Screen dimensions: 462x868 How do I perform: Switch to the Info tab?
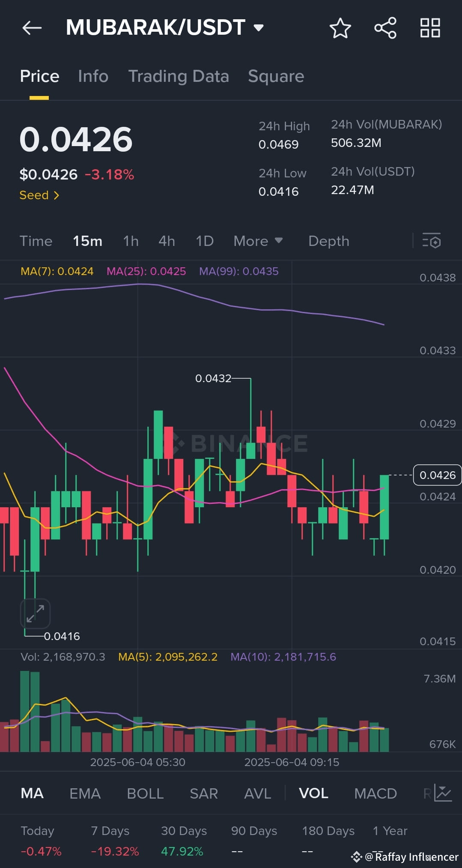93,76
